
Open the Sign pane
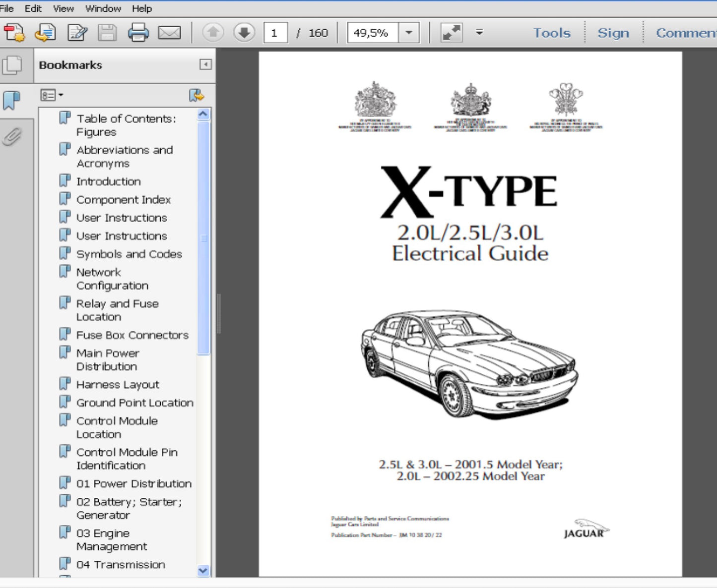point(613,33)
